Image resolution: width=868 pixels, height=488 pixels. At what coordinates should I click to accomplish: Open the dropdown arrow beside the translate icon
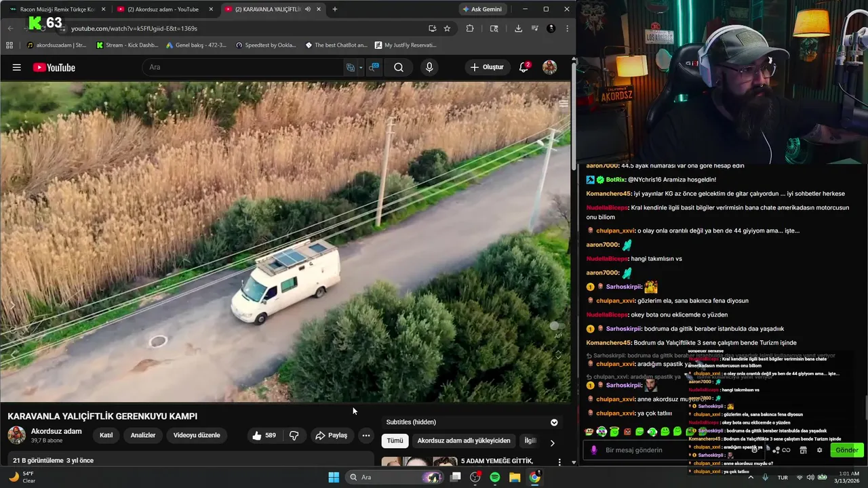tap(361, 67)
